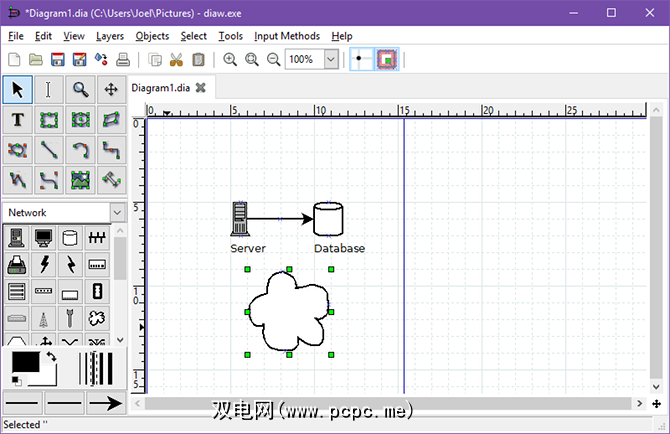Viewport: 670px width, 434px height.
Task: Pick the Scroll diagram move tool
Action: (111, 90)
